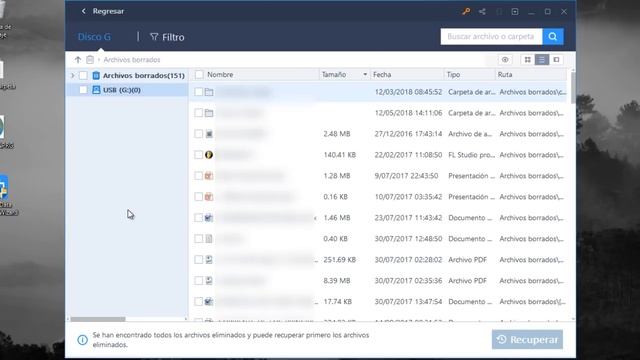Switch to preview pane view

coord(556,60)
